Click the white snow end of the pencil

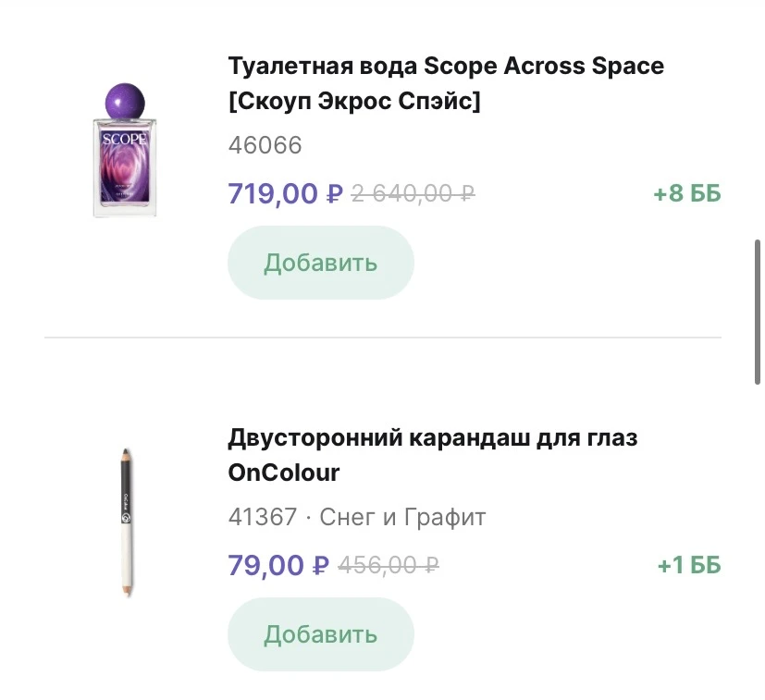(x=125, y=559)
